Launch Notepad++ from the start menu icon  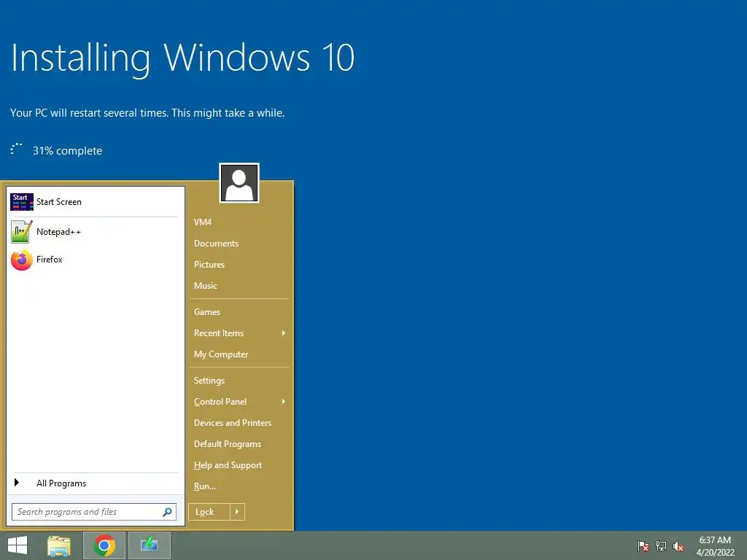point(21,232)
